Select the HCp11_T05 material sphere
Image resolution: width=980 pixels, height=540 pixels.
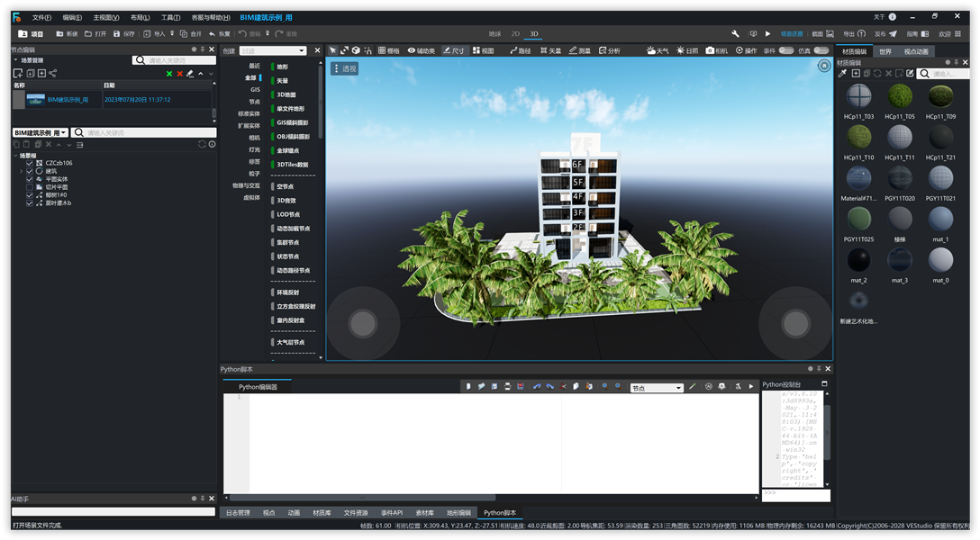(x=899, y=96)
